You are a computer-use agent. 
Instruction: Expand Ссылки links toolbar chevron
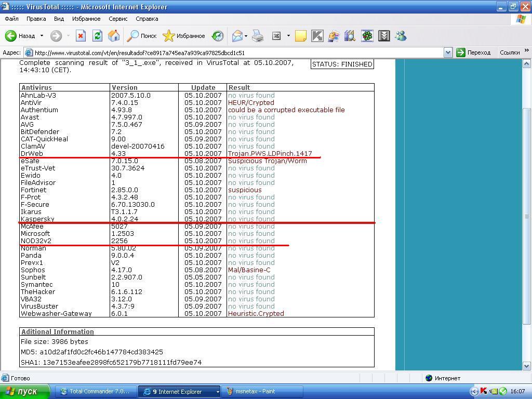pyautogui.click(x=527, y=50)
